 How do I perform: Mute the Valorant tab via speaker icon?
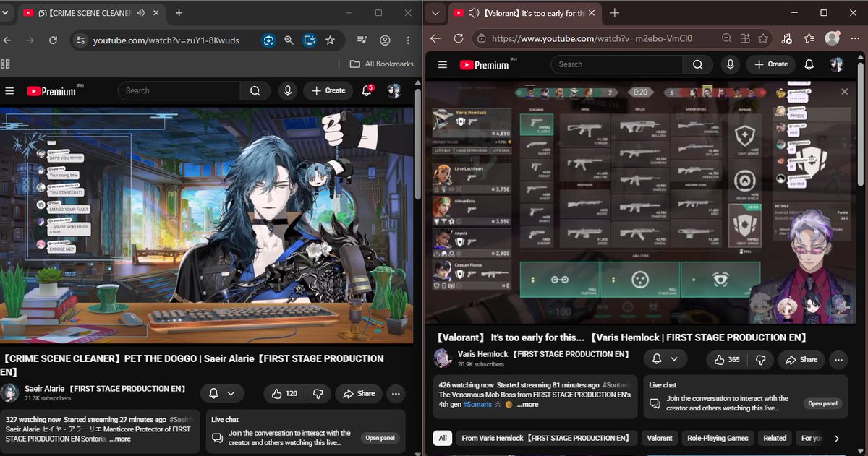[475, 13]
